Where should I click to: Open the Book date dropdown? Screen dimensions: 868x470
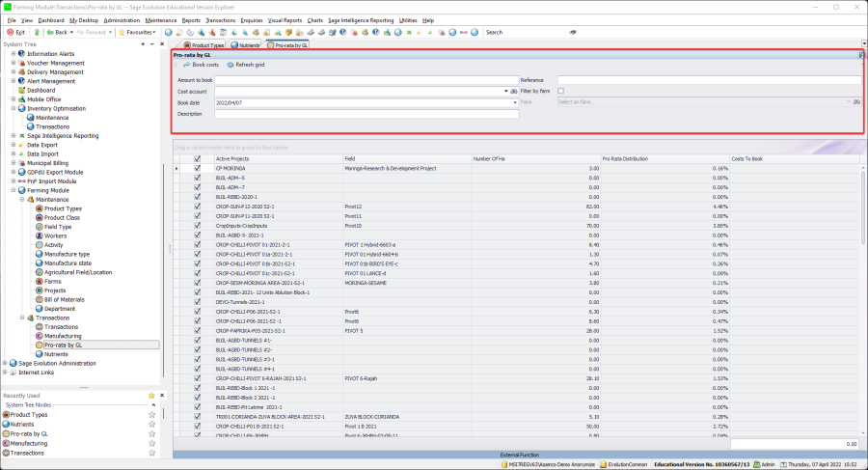pos(515,101)
